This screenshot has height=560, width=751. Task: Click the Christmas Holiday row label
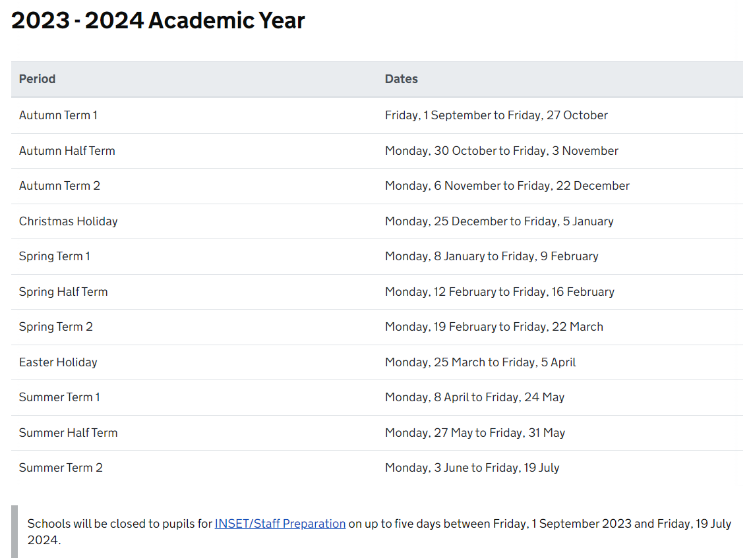(69, 221)
